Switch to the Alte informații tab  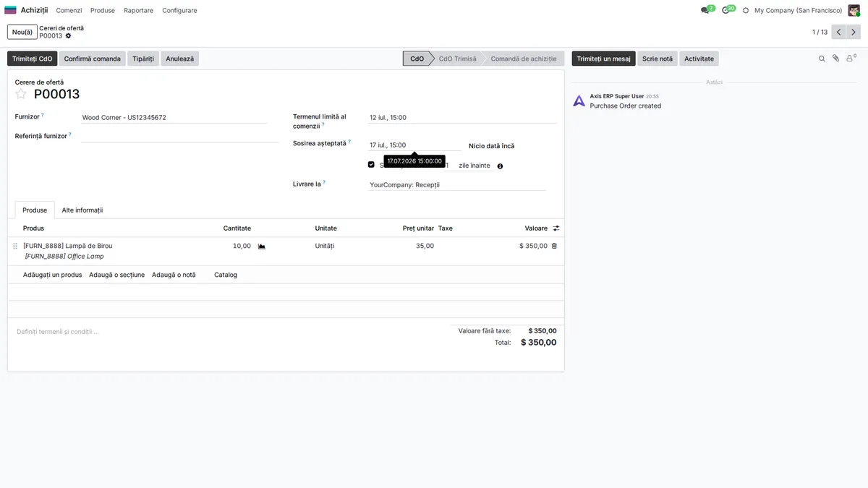(82, 210)
